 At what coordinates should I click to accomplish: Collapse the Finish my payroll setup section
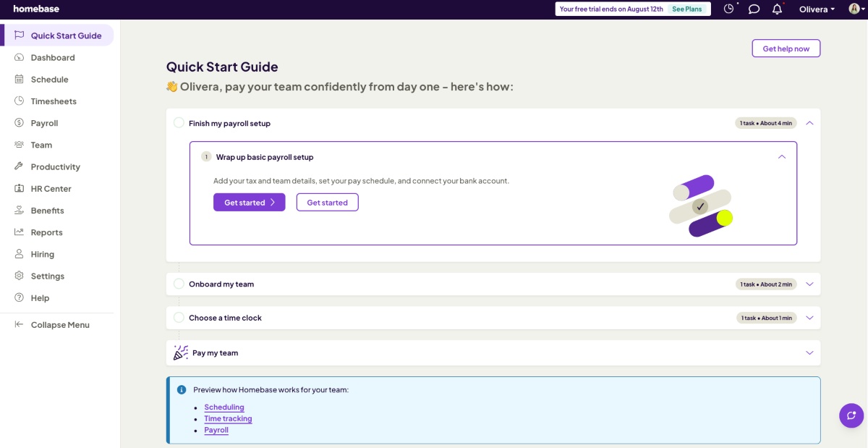coord(809,122)
